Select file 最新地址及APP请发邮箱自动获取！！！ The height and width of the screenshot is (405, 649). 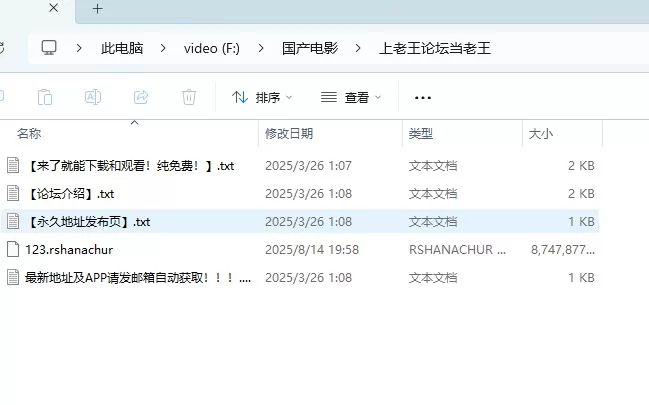138,277
